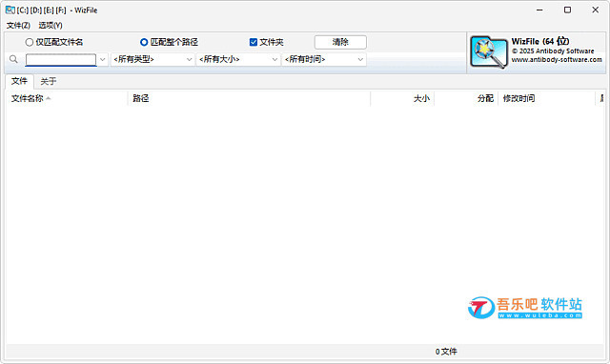Click the 0 文件 status bar text
610x364 pixels.
click(x=446, y=352)
